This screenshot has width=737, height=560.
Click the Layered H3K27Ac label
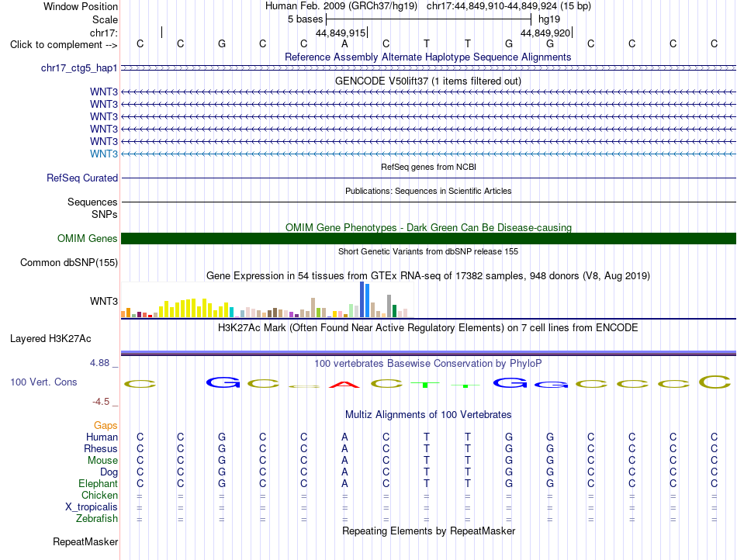pyautogui.click(x=50, y=339)
